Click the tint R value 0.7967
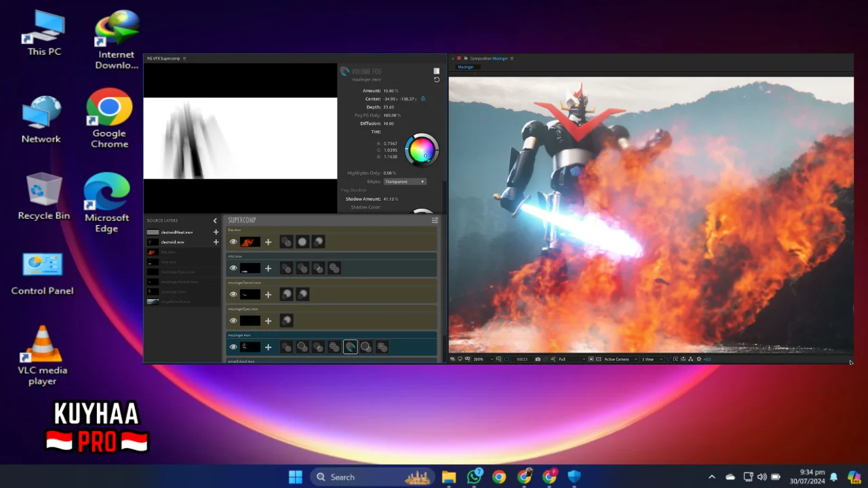 (391, 144)
